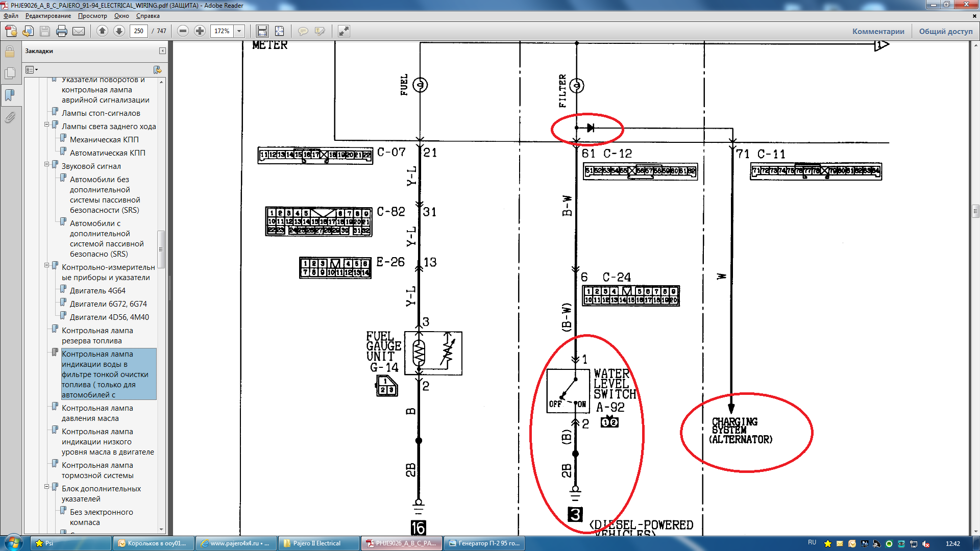Zoom out with minus button
The width and height of the screenshot is (980, 551).
[183, 31]
